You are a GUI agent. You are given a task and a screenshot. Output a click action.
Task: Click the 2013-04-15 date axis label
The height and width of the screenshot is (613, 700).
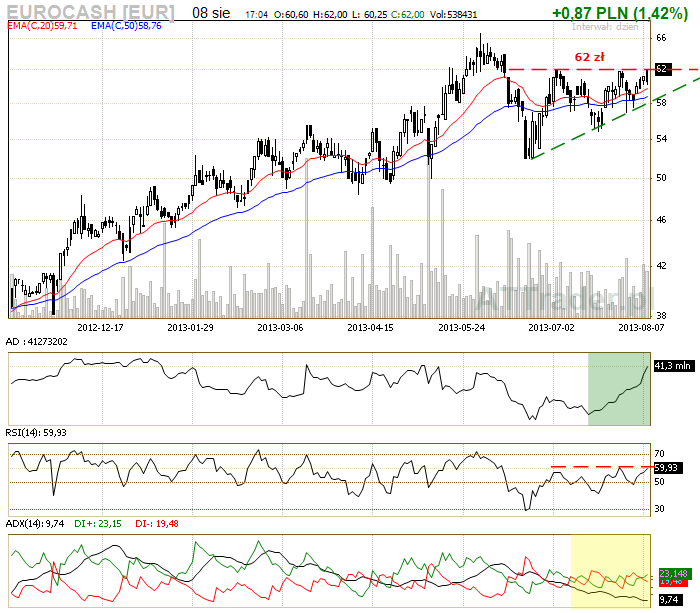371,328
